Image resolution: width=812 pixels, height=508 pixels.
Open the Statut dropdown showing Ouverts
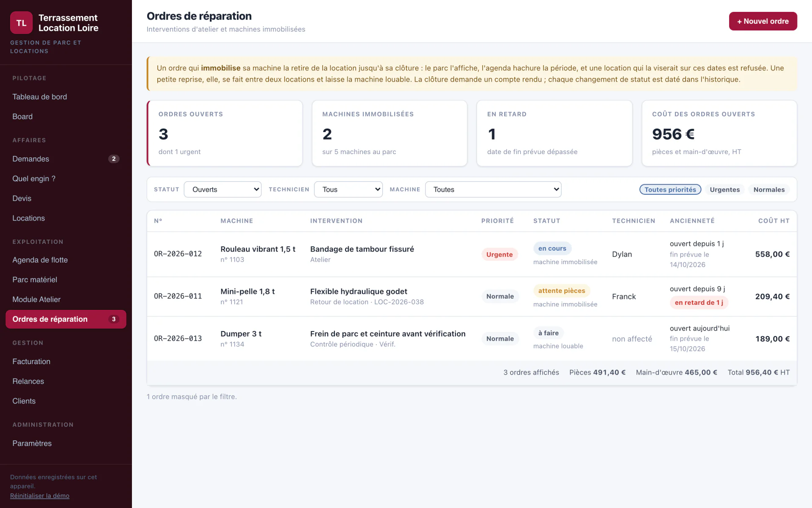[x=222, y=189]
